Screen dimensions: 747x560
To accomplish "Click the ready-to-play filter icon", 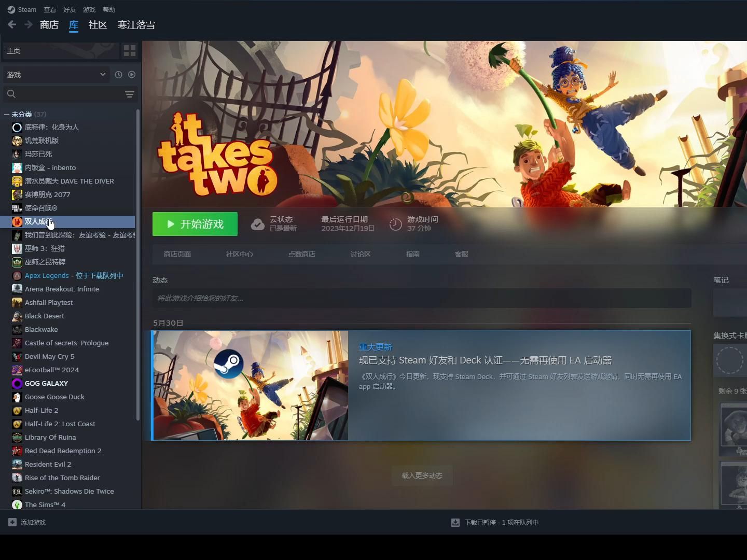I will [132, 75].
